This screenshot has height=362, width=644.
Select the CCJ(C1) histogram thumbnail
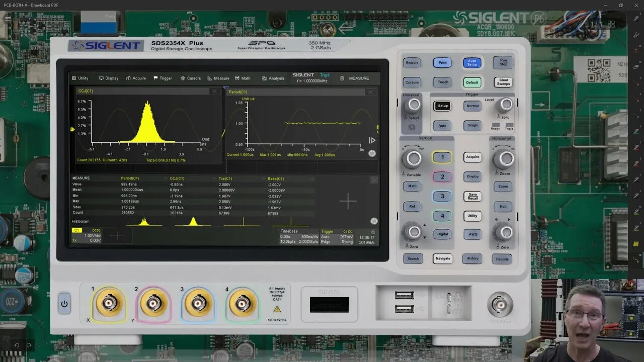[x=193, y=221]
